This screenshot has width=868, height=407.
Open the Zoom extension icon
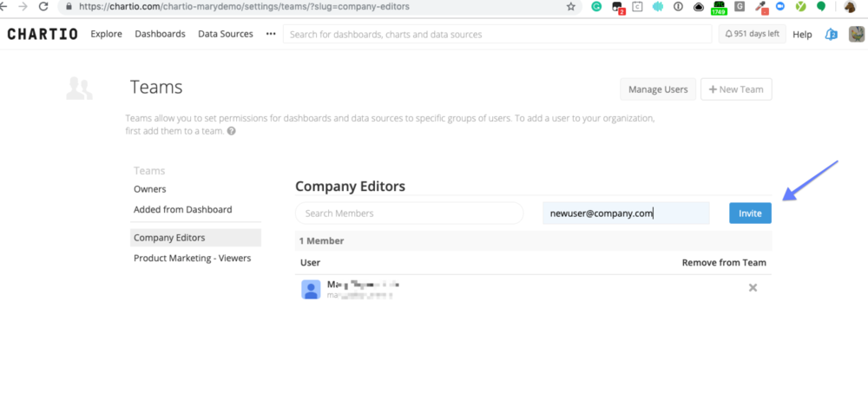pyautogui.click(x=780, y=7)
